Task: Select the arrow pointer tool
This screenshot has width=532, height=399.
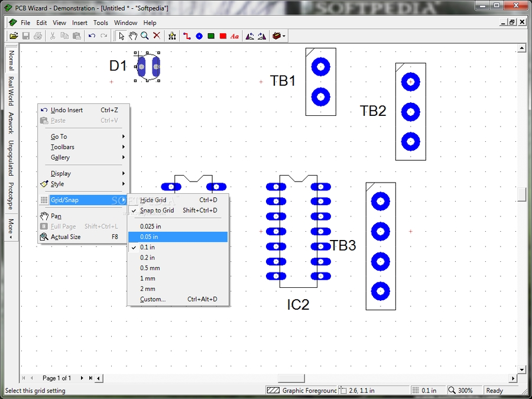Action: (121, 36)
